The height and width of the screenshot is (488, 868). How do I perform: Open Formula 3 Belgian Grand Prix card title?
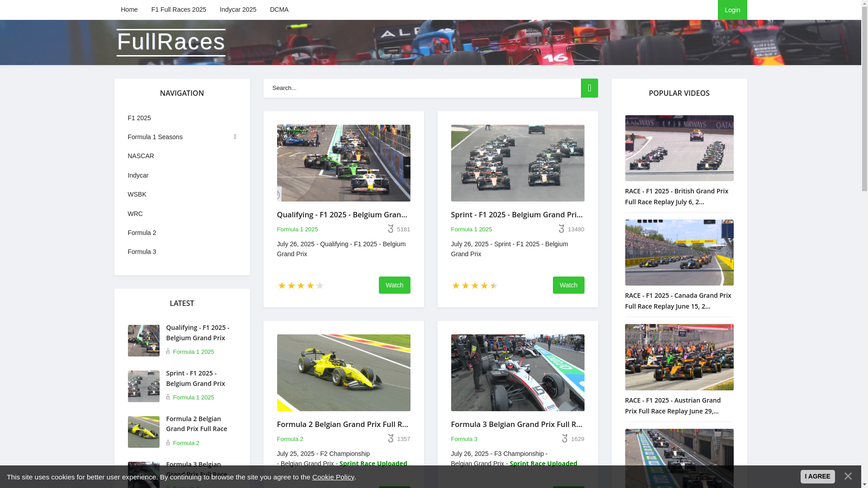[x=517, y=424]
